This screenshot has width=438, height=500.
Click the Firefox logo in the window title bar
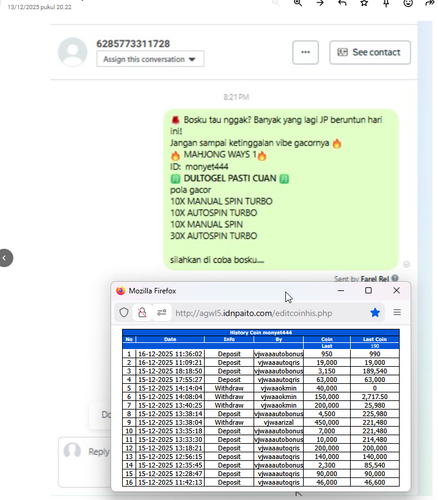pyautogui.click(x=120, y=291)
